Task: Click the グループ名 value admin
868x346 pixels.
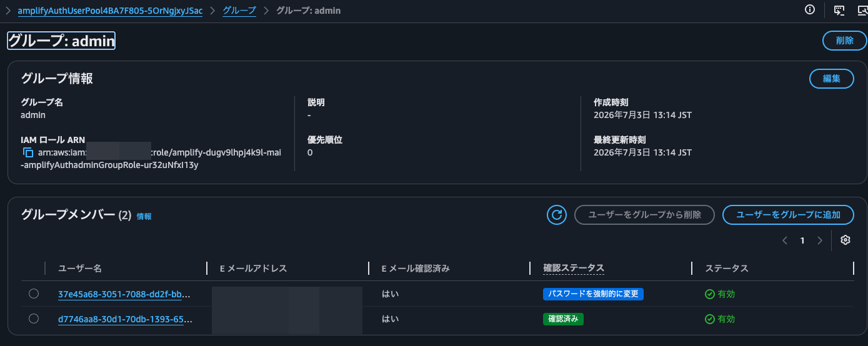Action: pyautogui.click(x=33, y=115)
